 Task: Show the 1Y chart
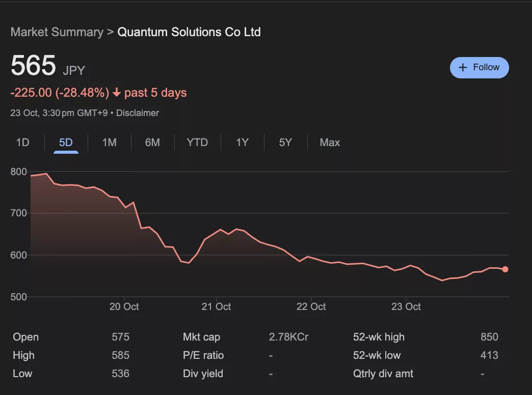242,143
